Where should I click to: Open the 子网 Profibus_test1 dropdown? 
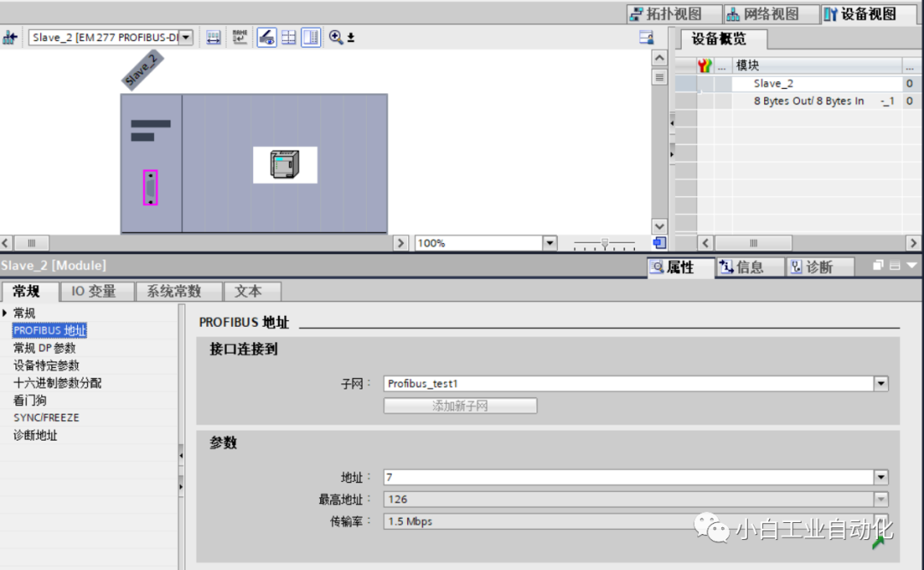tap(881, 383)
